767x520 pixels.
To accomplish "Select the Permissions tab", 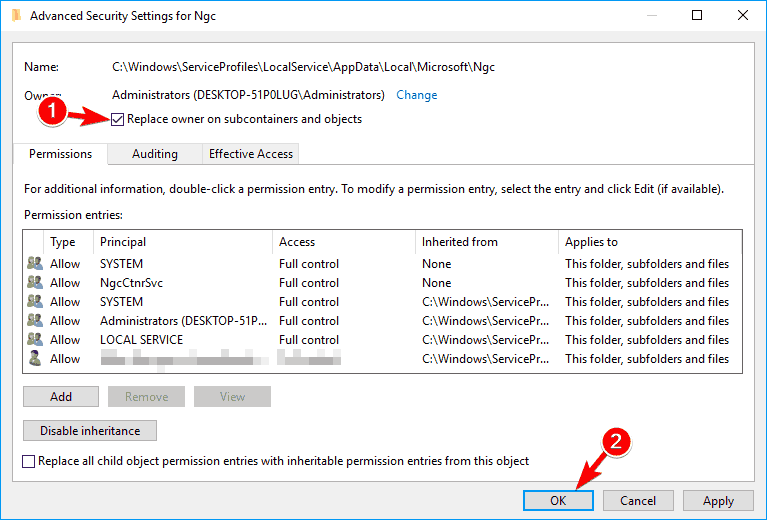I will [60, 154].
